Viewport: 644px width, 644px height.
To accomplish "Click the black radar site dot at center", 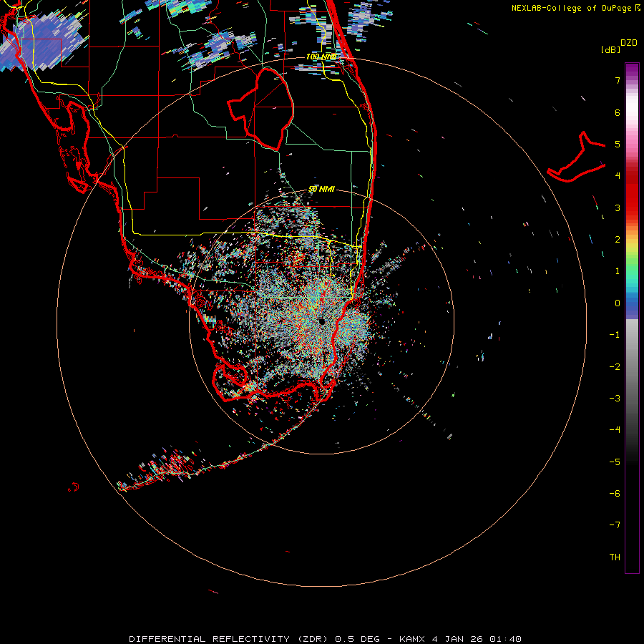I will coord(321,321).
